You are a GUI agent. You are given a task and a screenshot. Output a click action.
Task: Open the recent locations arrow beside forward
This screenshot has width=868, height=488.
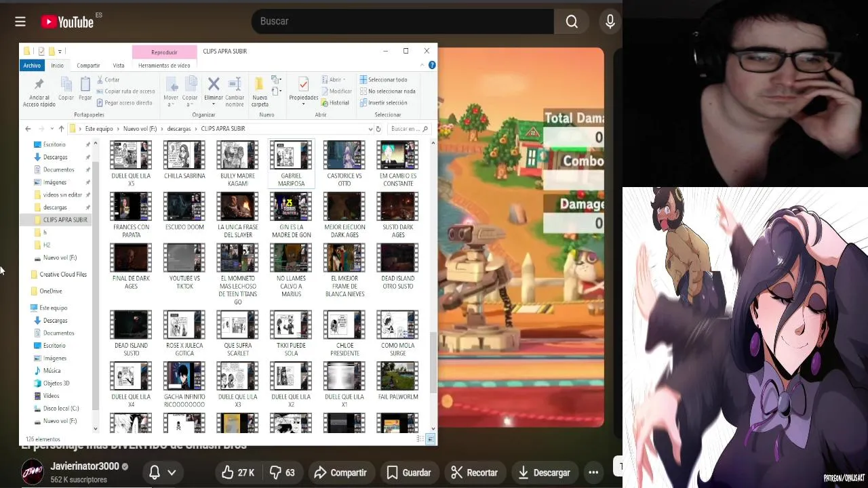[x=51, y=129]
